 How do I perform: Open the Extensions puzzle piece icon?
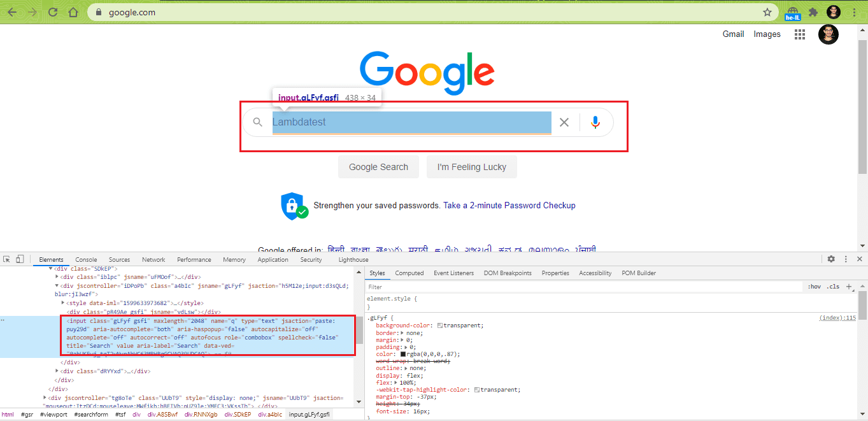[813, 12]
